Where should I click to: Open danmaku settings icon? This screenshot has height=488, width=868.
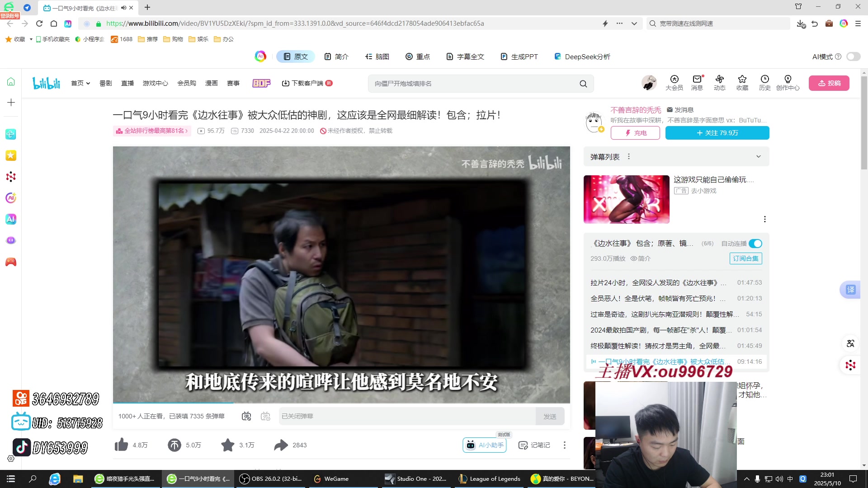tap(266, 416)
